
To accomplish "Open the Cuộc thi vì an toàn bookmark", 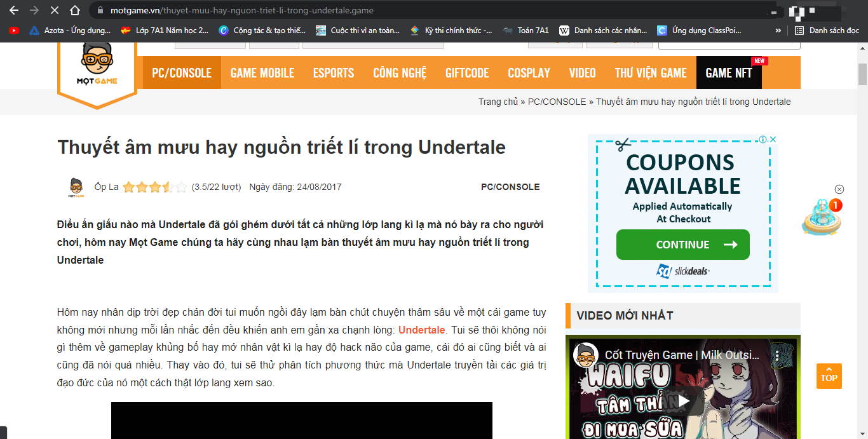I will pos(358,30).
